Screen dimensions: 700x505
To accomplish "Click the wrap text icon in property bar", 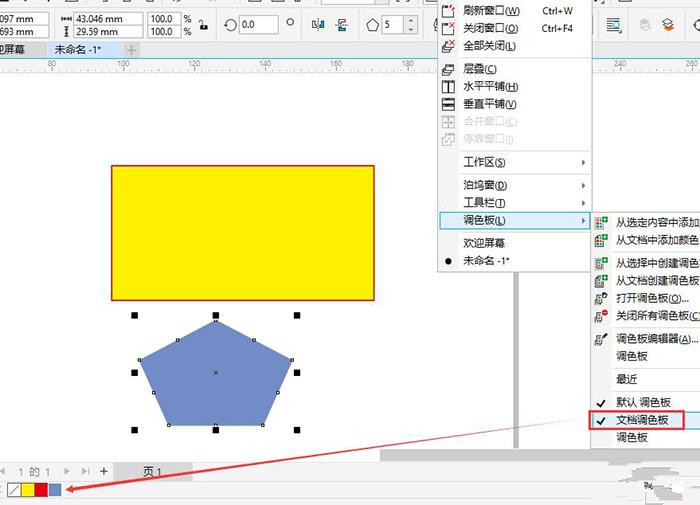I will pos(614,25).
